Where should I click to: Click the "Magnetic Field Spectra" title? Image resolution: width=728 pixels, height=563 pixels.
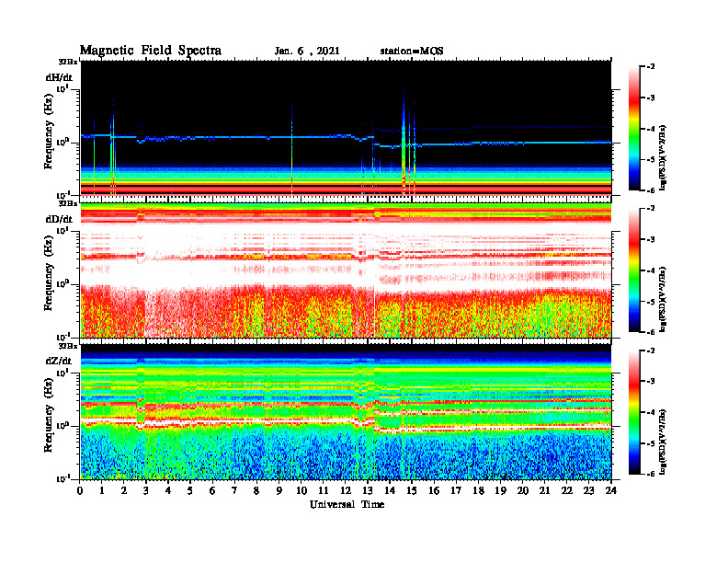(x=151, y=51)
